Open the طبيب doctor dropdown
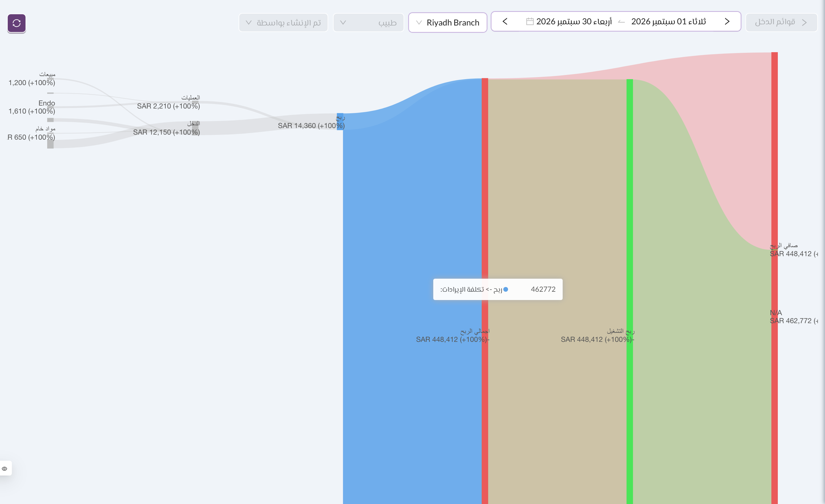This screenshot has height=504, width=825. tap(368, 23)
